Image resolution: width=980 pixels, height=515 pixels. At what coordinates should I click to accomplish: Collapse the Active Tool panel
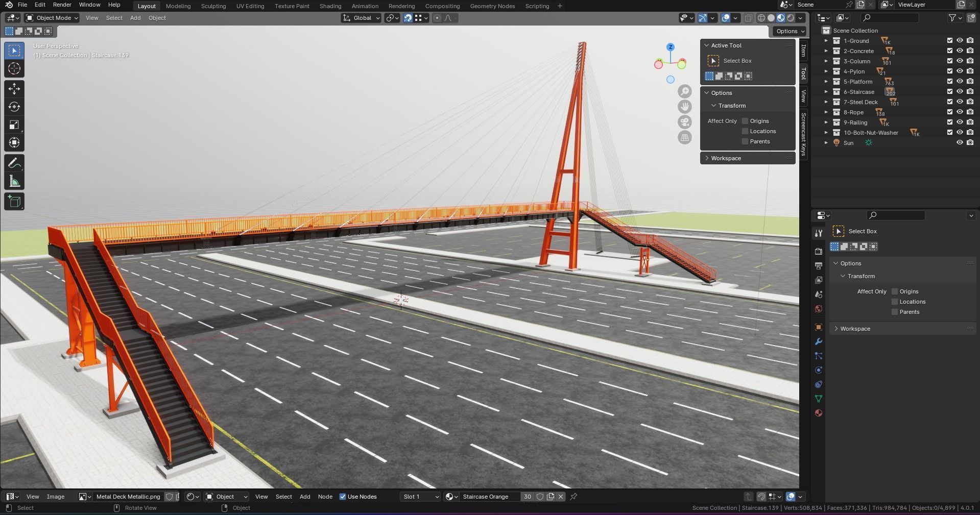707,45
